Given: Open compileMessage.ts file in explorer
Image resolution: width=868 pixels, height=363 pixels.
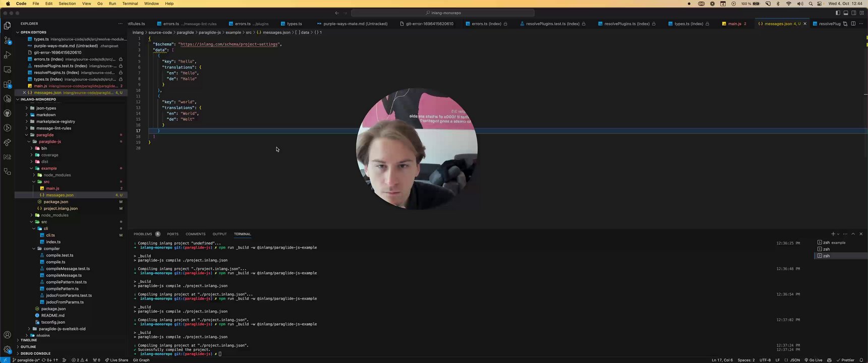Looking at the screenshot, I should [64, 275].
